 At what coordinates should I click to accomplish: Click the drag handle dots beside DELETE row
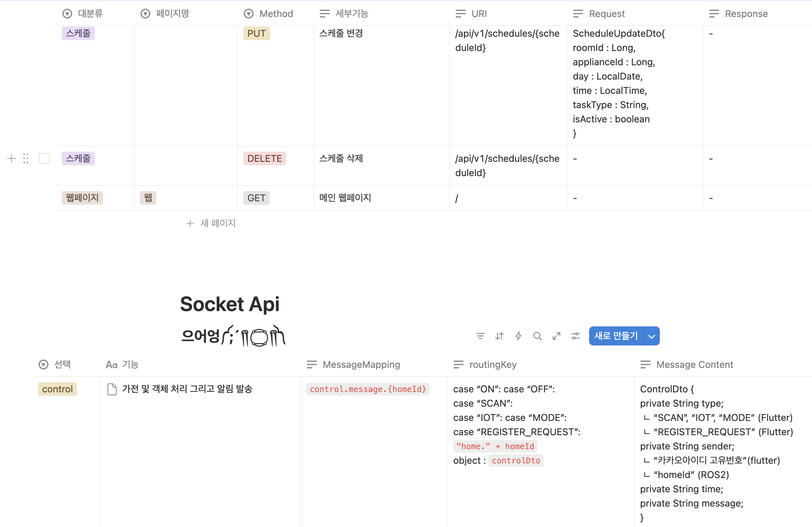point(26,158)
